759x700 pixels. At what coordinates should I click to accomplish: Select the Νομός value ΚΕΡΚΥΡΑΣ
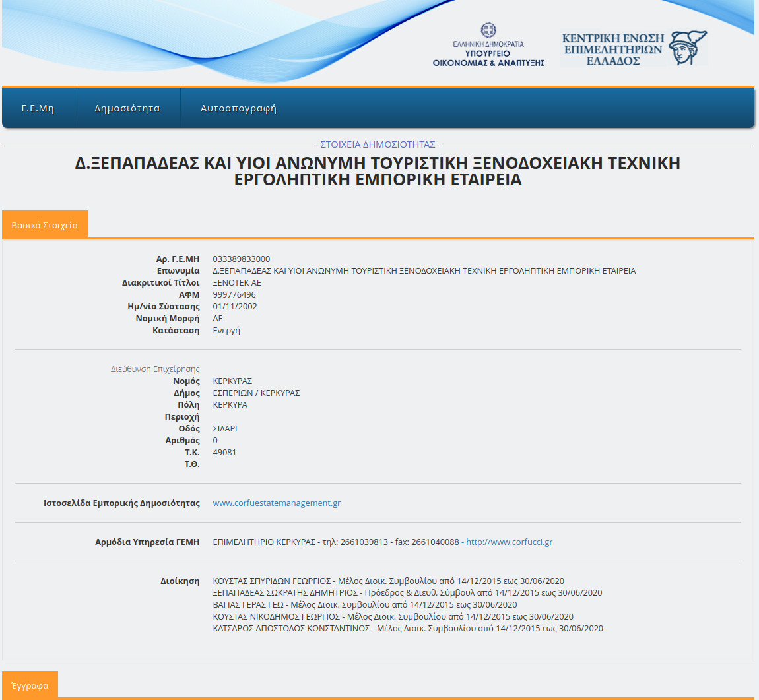click(x=232, y=381)
